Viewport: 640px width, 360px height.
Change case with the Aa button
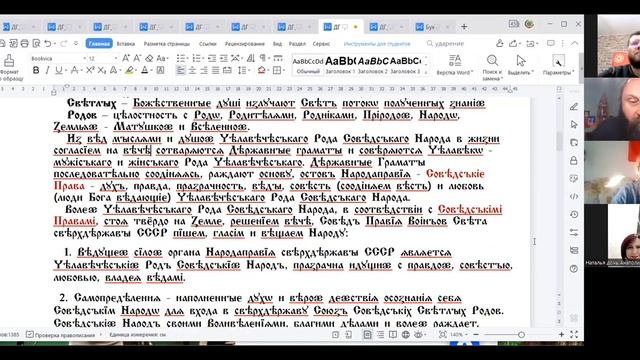point(161,58)
